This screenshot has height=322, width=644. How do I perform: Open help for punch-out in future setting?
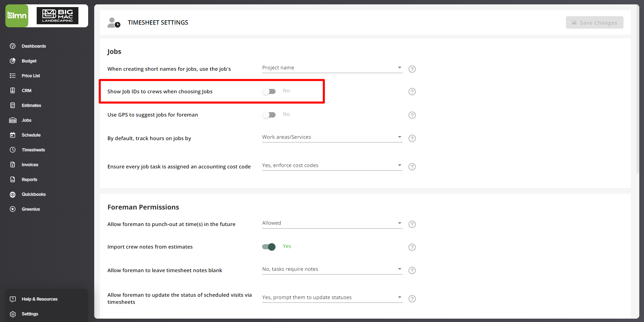click(x=412, y=224)
